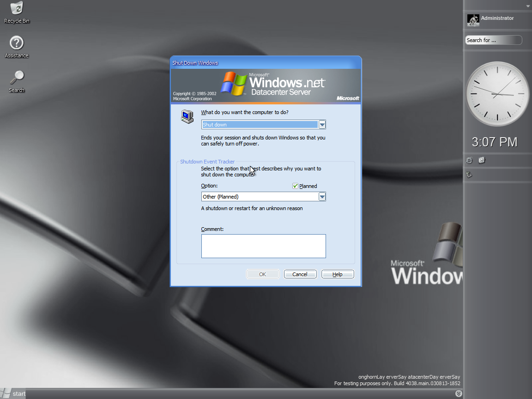Expand the 'Other (Planned)' option dropdown arrow

(322, 197)
